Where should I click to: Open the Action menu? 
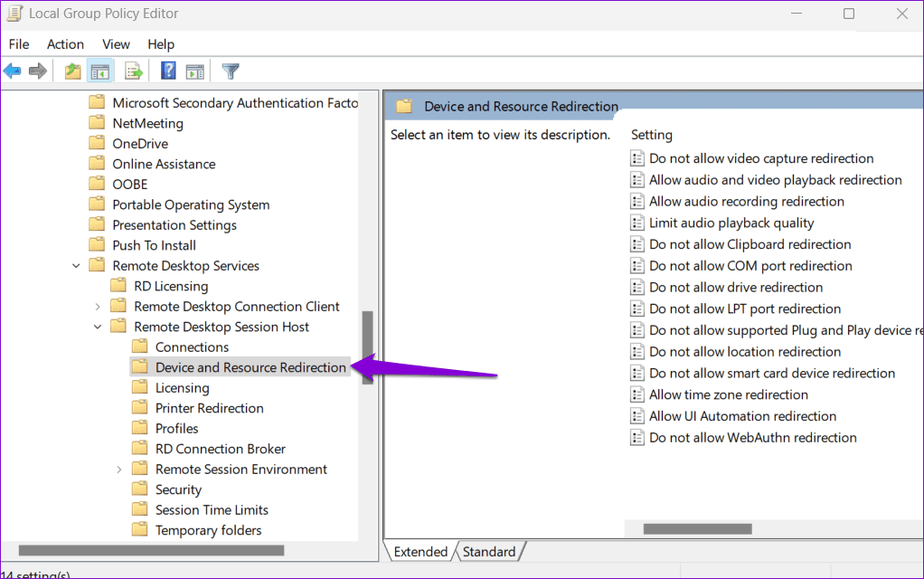[x=65, y=44]
